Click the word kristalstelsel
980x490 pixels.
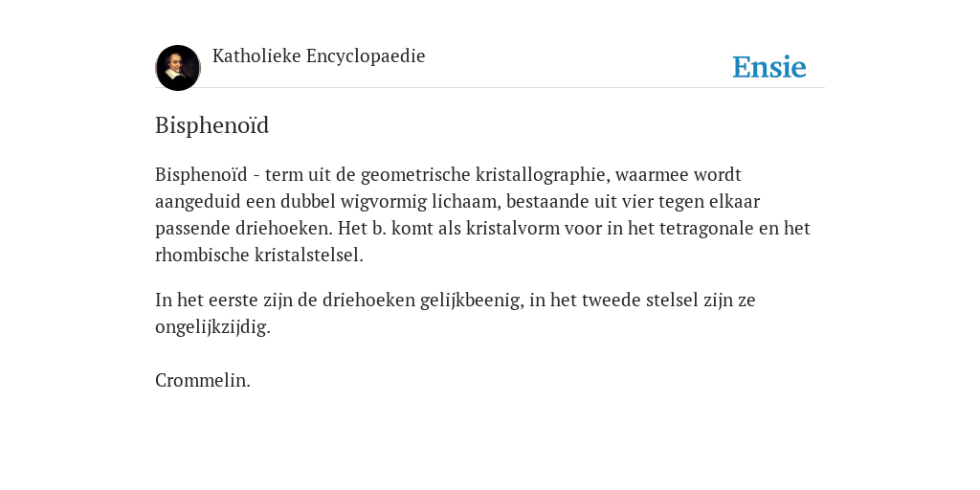(309, 255)
